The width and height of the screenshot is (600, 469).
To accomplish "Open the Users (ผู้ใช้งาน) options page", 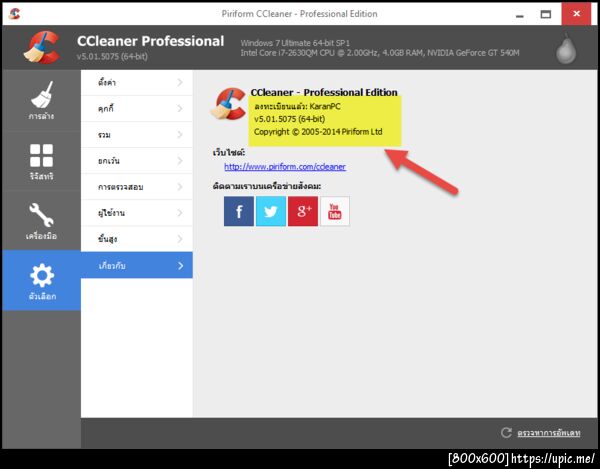I will pyautogui.click(x=137, y=213).
